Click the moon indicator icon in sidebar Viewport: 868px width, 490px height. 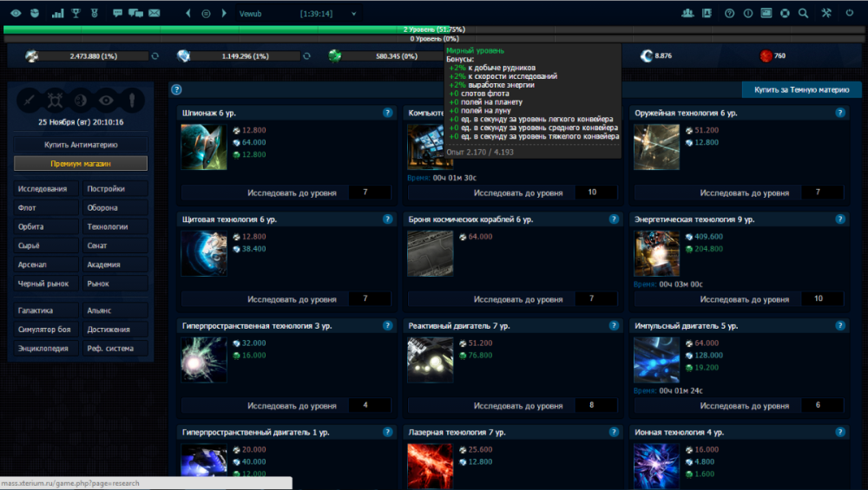point(81,100)
